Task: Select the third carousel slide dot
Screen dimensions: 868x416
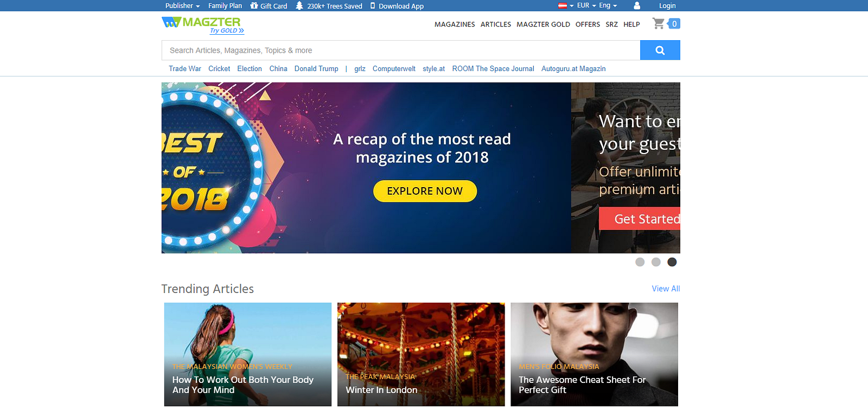Action: pos(672,262)
